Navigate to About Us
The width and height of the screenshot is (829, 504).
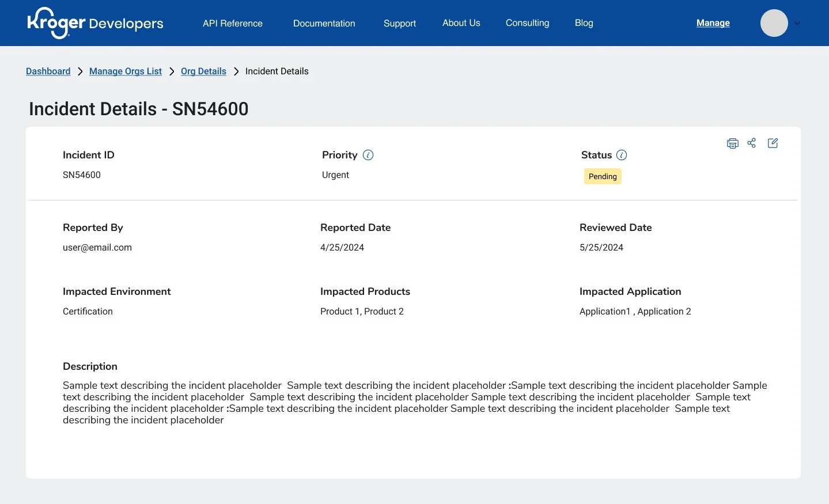pyautogui.click(x=461, y=23)
